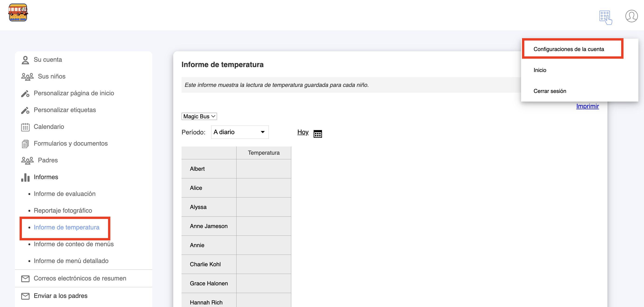The height and width of the screenshot is (307, 644).
Task: Open the keypad check-in icon
Action: click(605, 17)
